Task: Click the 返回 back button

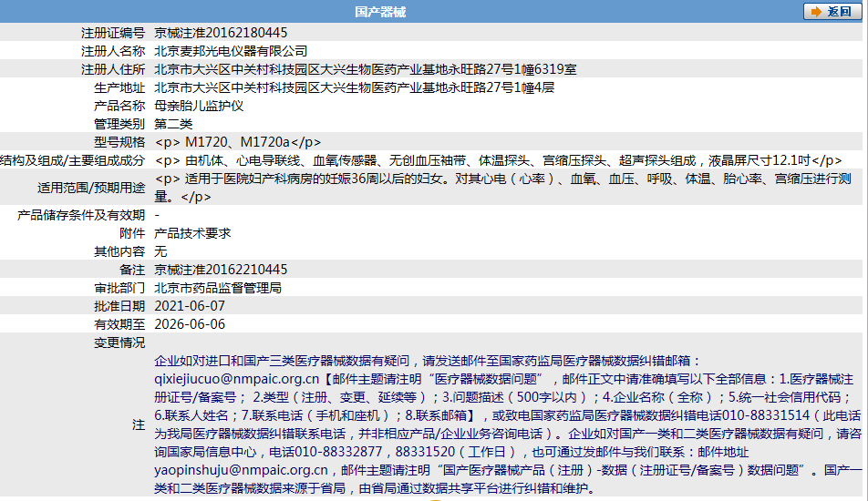Action: click(832, 12)
